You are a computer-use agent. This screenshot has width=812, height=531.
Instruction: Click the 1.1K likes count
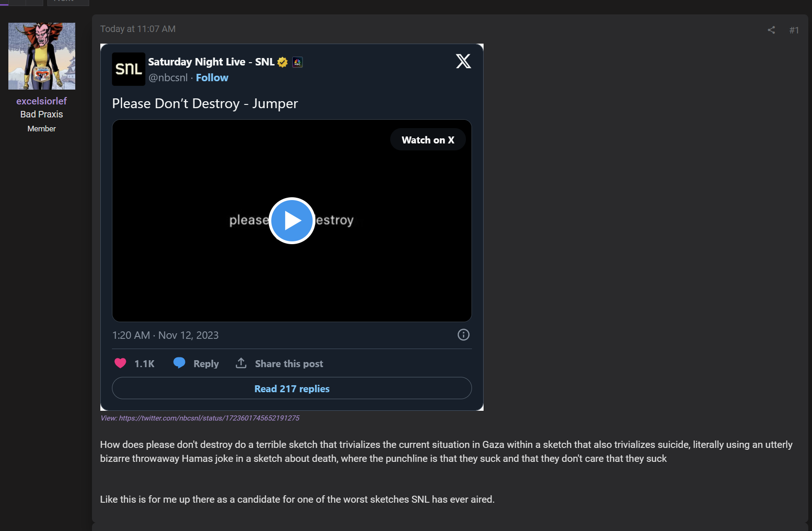[144, 364]
